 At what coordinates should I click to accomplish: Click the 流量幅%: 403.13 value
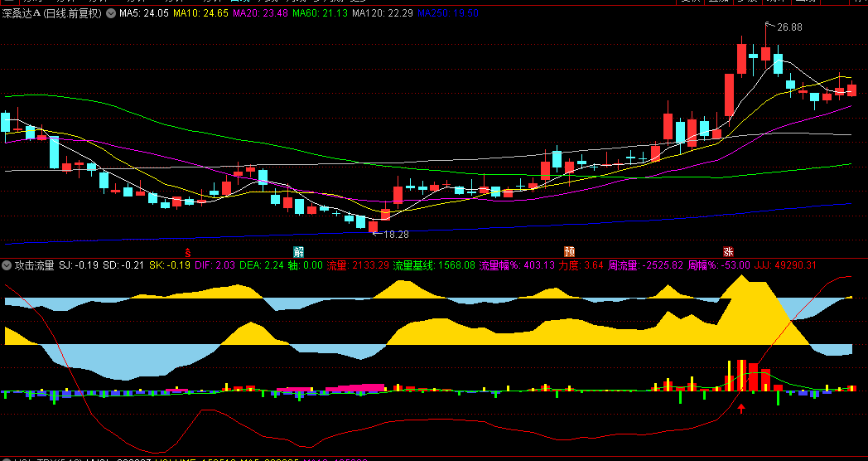tap(517, 265)
